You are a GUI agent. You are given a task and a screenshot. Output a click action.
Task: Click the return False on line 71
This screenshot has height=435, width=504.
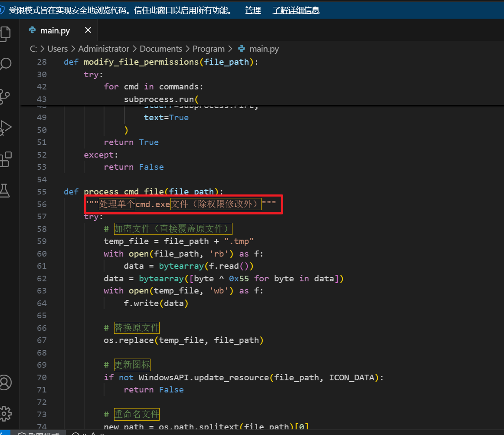click(x=154, y=390)
